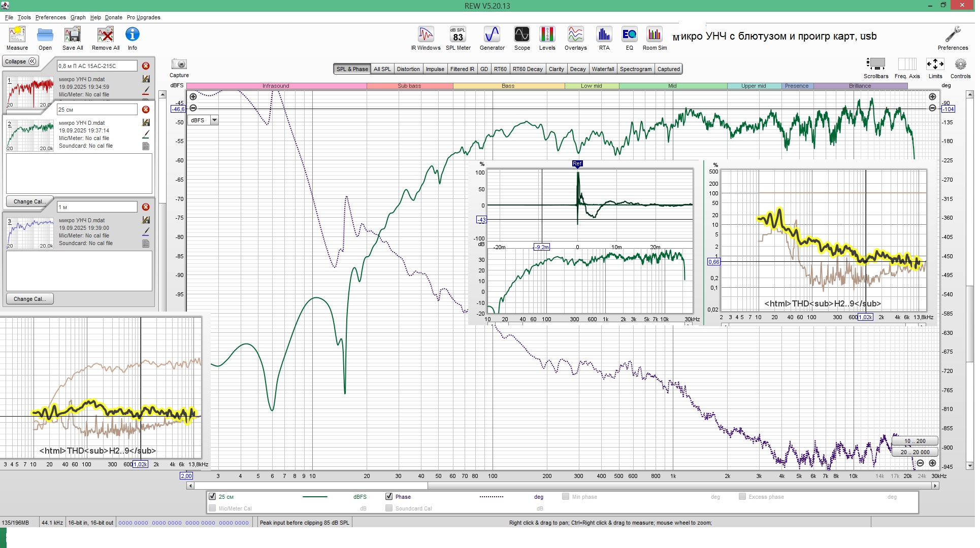Open the Graph menu
The image size is (980, 548).
point(78,17)
